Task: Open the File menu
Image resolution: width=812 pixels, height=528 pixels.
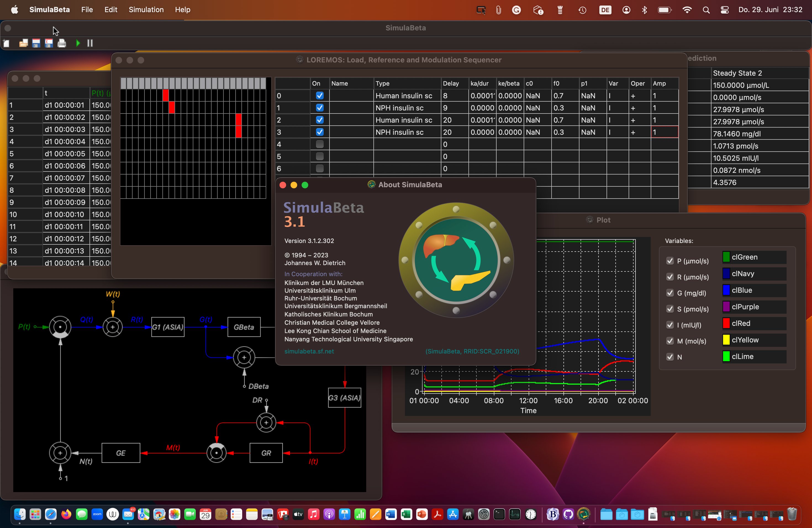Action: (x=87, y=10)
